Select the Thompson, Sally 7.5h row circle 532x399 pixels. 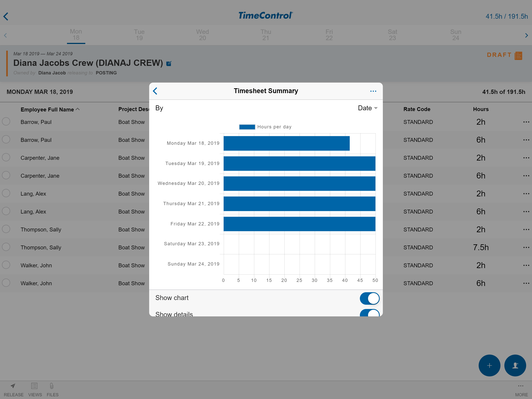click(x=6, y=247)
